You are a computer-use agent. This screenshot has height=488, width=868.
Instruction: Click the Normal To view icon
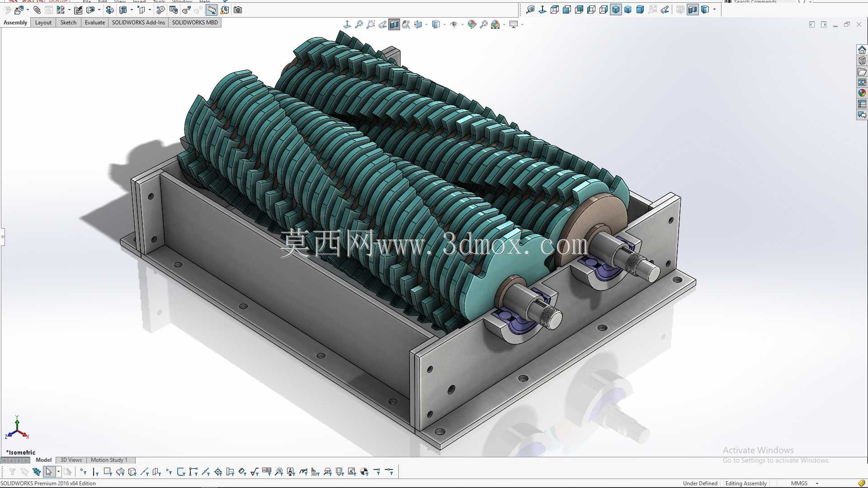(x=542, y=9)
